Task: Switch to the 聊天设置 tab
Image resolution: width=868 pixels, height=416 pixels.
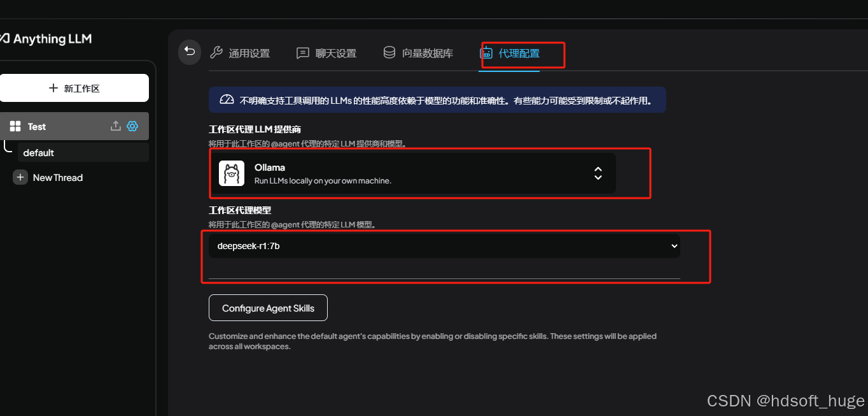Action: (x=326, y=54)
